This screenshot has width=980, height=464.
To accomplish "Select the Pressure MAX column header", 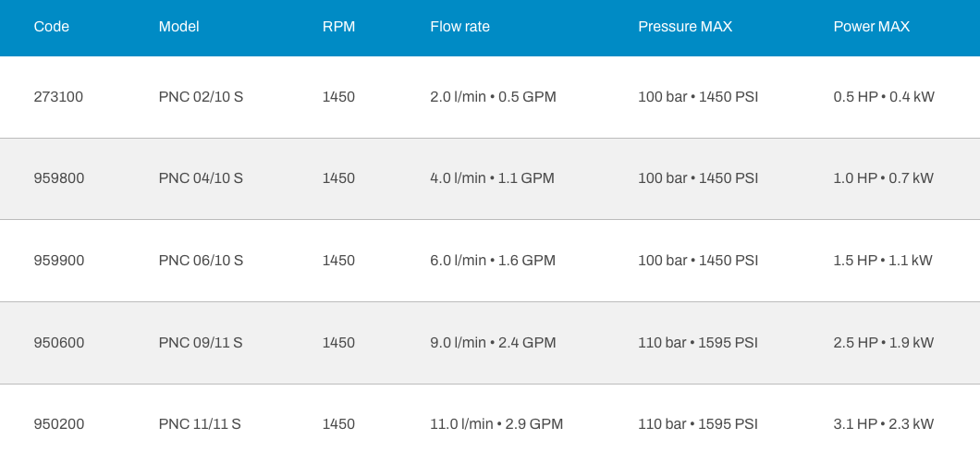I will pyautogui.click(x=684, y=27).
